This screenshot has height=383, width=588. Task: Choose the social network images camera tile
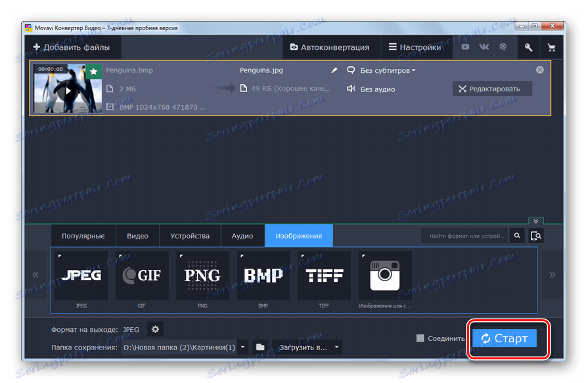click(x=385, y=276)
